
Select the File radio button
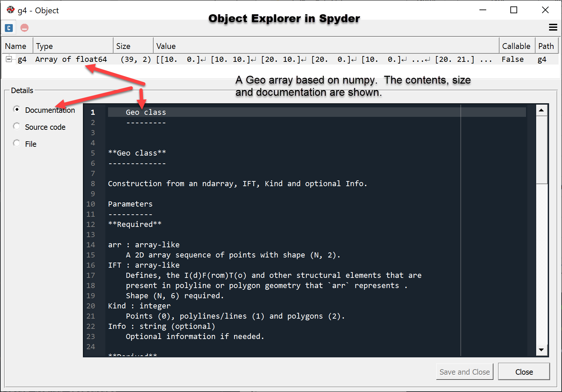click(16, 143)
